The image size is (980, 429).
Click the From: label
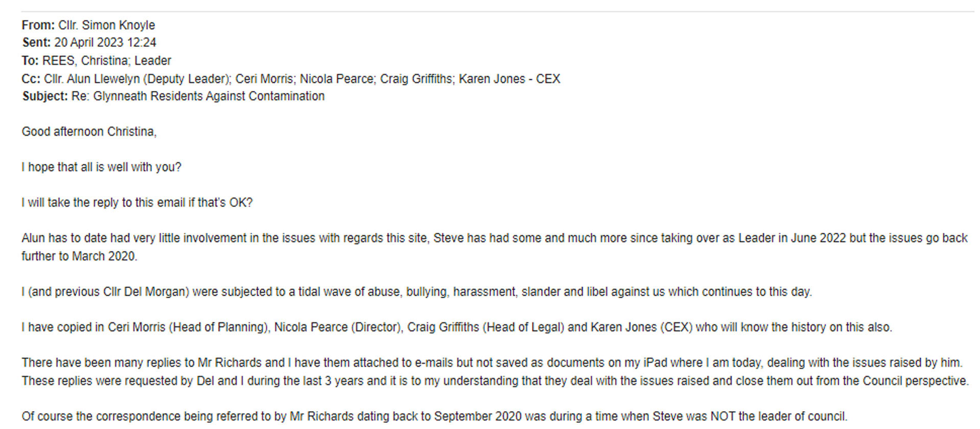pyautogui.click(x=38, y=25)
